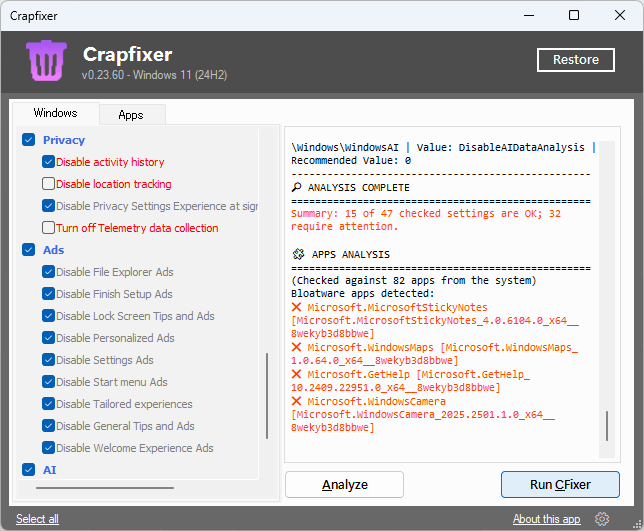Minimize the Crapfixer window
644x531 pixels.
529,16
